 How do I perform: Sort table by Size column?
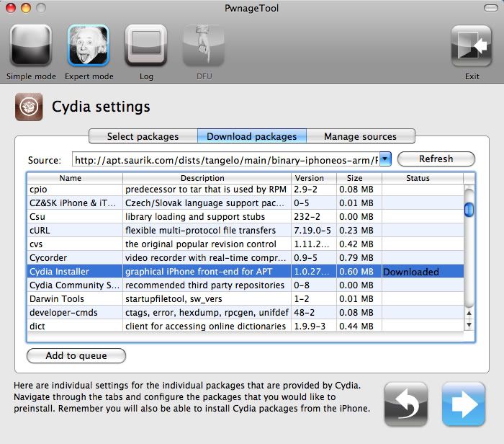tap(359, 178)
